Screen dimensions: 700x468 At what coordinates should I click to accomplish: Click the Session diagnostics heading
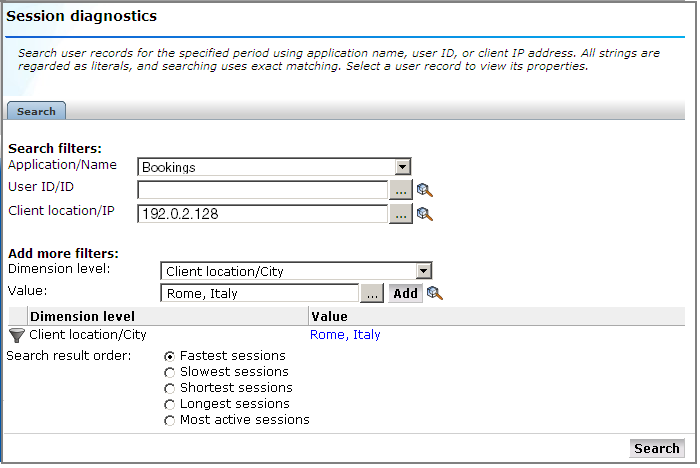(x=82, y=16)
